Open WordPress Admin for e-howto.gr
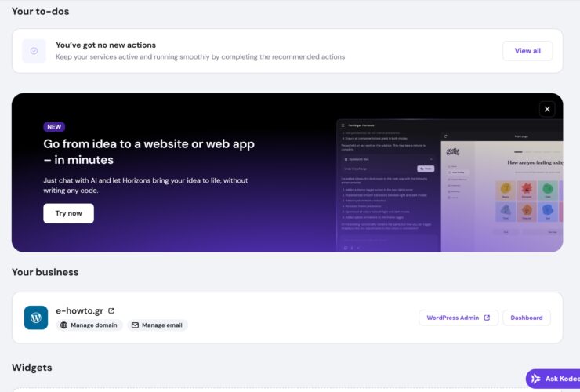580x392 pixels. pyautogui.click(x=453, y=318)
